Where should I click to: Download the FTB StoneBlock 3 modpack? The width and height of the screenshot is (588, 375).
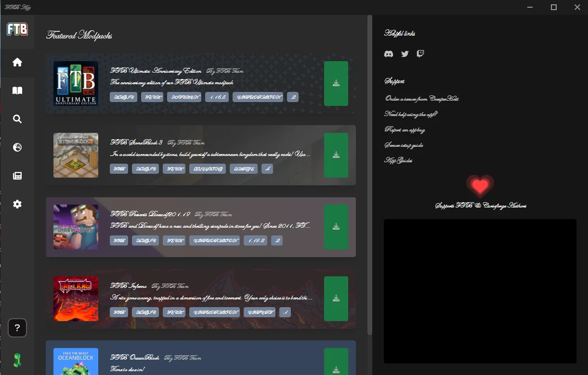[x=336, y=155]
